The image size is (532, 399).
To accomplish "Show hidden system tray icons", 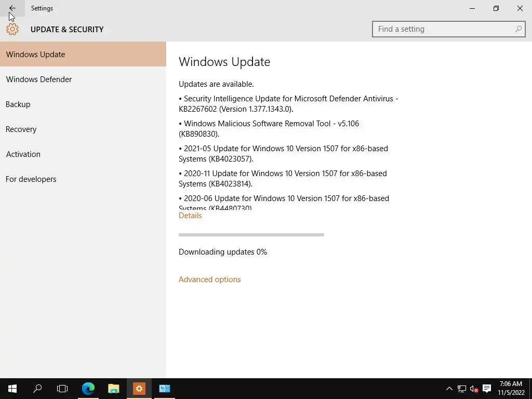I will click(x=449, y=389).
